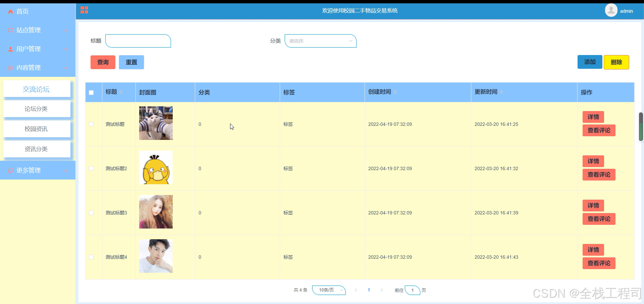Click the 添加 add button

coord(590,62)
